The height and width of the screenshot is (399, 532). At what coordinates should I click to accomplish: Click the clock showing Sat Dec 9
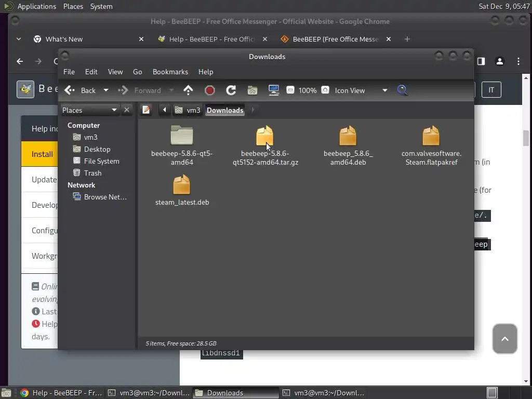(503, 6)
